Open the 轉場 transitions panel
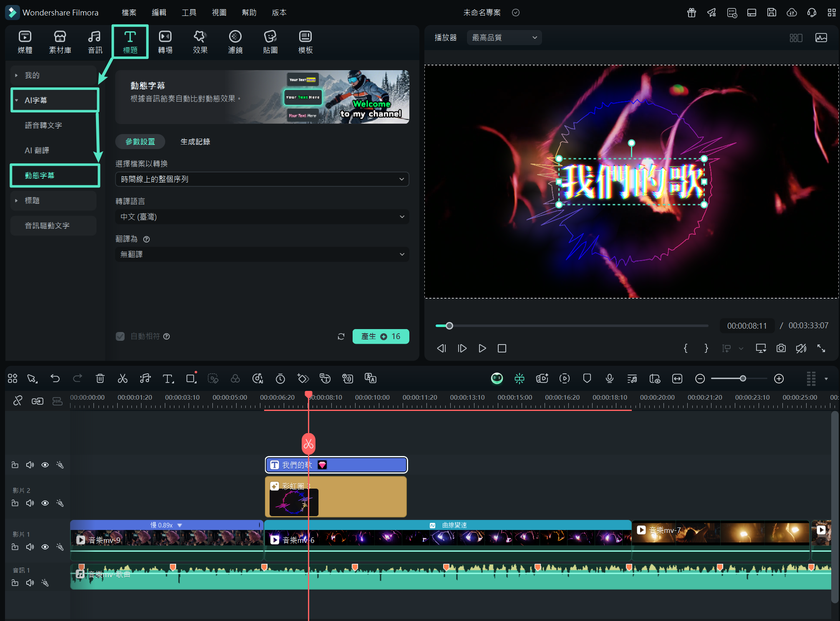 165,42
